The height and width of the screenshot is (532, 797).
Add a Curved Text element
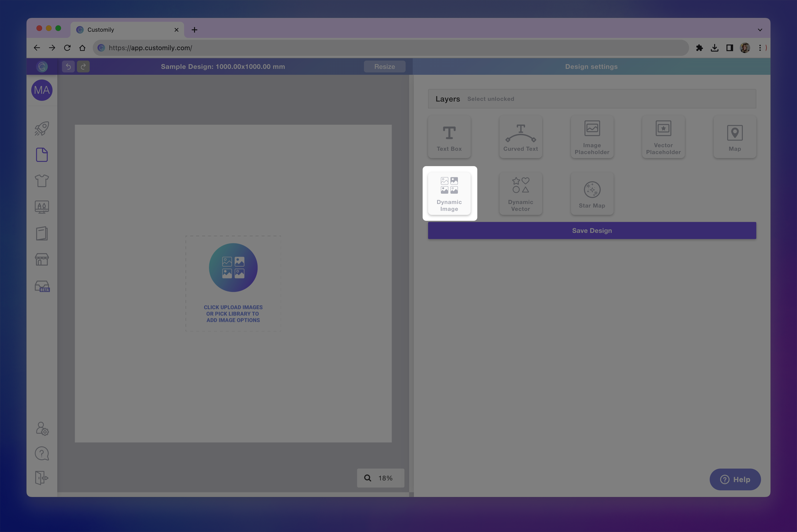tap(520, 137)
